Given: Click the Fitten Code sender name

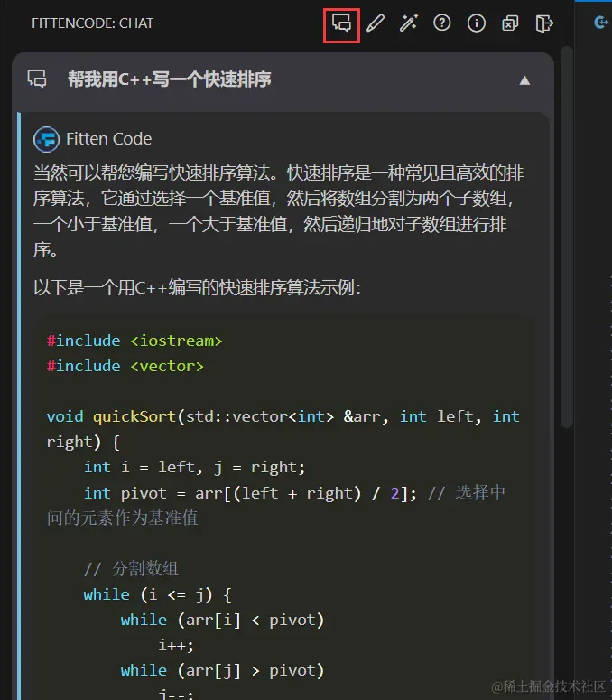Looking at the screenshot, I should click(x=109, y=139).
